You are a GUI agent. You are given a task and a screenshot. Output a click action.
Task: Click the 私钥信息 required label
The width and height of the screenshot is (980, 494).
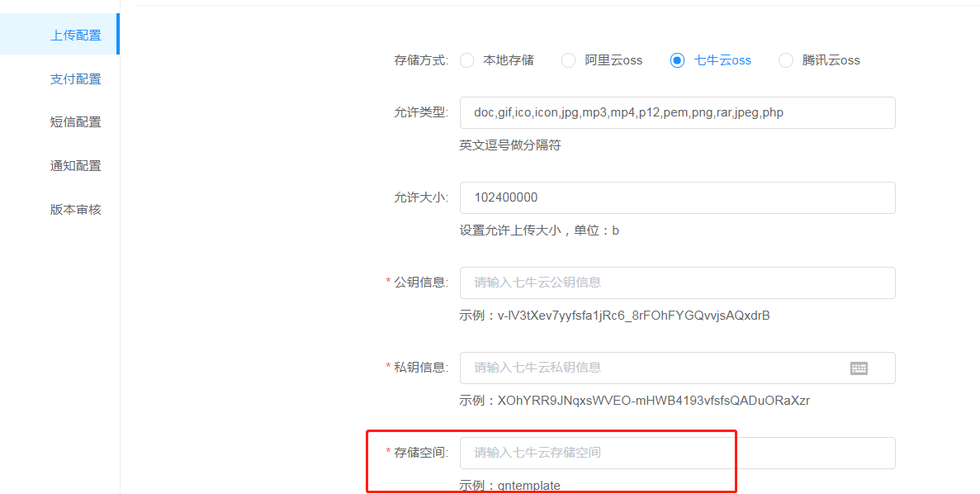pyautogui.click(x=417, y=368)
